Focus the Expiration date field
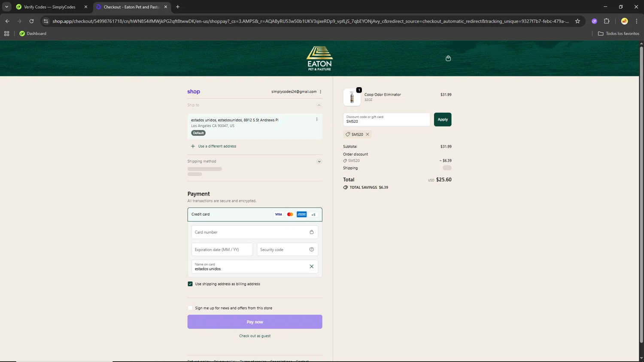The height and width of the screenshot is (362, 644). pyautogui.click(x=222, y=249)
